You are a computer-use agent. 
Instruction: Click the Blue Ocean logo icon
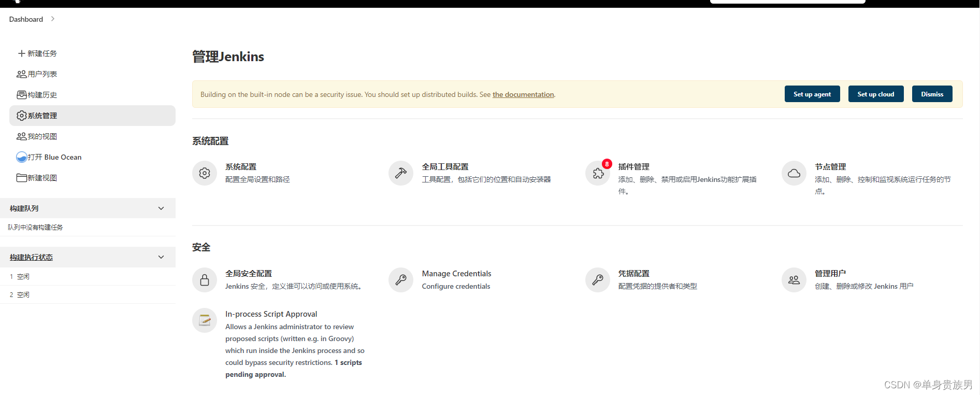tap(22, 157)
